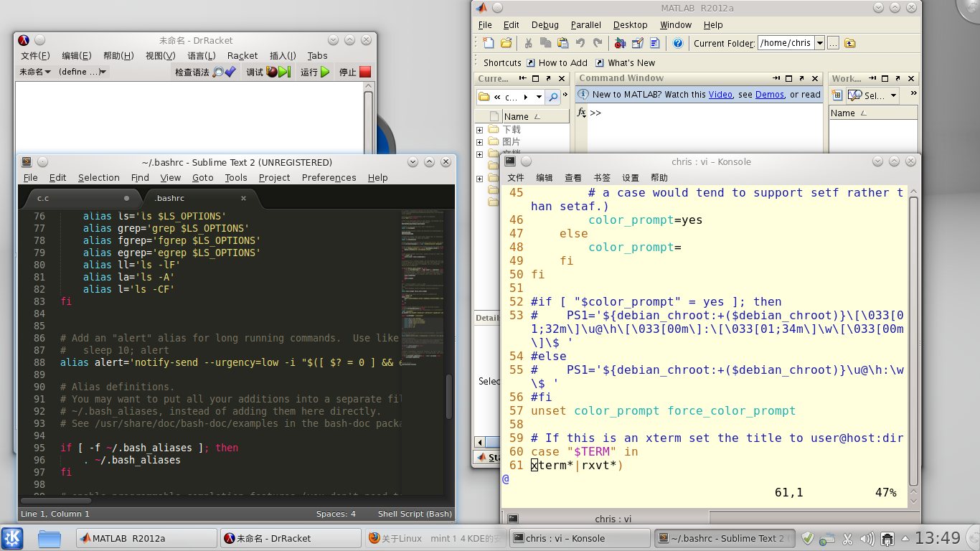
Task: Expand the 下载 folder in MATLAB
Action: [479, 130]
